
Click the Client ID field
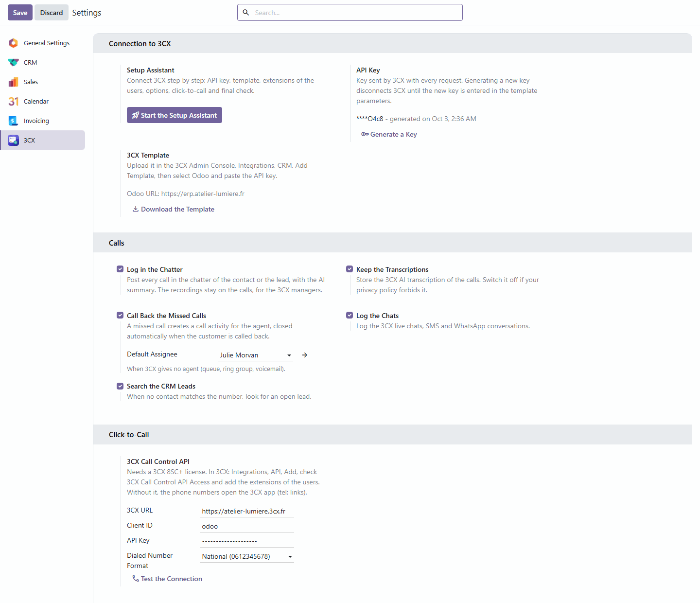pos(247,526)
